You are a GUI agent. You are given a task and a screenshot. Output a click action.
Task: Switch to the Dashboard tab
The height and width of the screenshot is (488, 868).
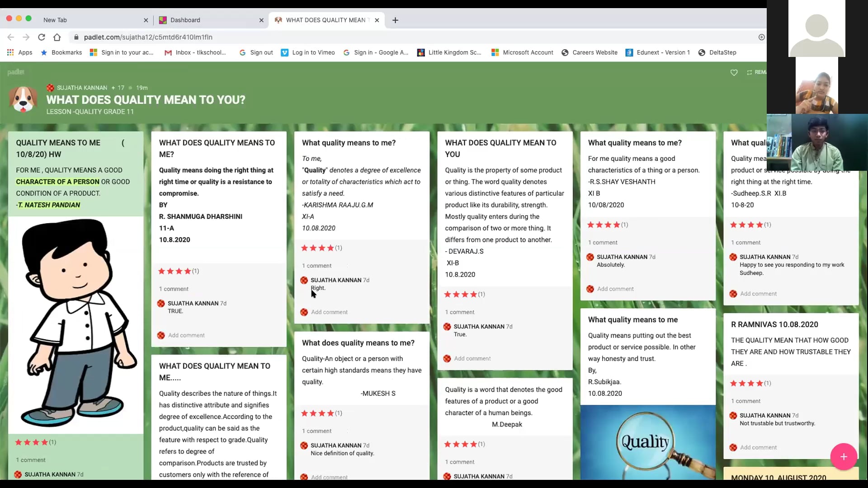[x=208, y=20]
